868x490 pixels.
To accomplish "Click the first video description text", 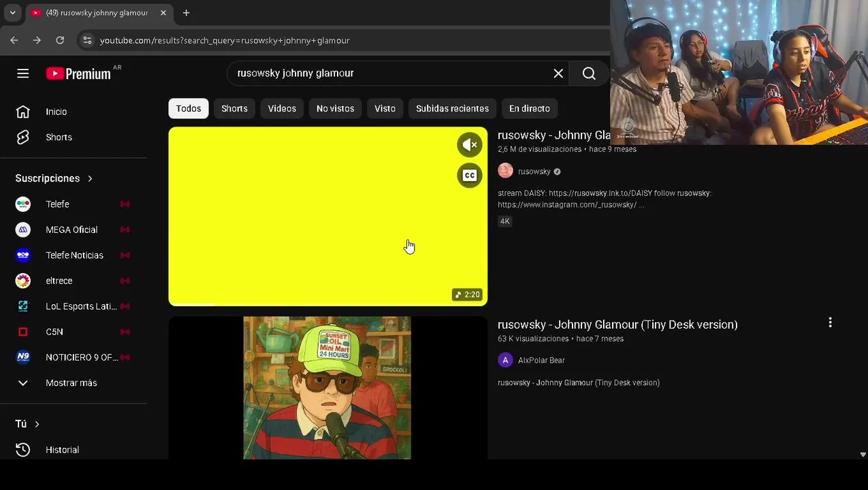I will 605,199.
